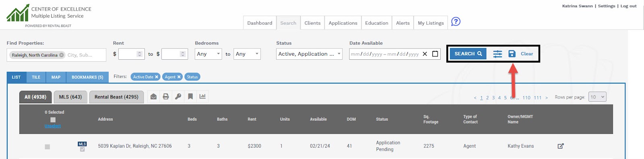Open 5039 Kaplan Dr, Raleigh address
Image resolution: width=644 pixels, height=159 pixels.
[x=135, y=146]
